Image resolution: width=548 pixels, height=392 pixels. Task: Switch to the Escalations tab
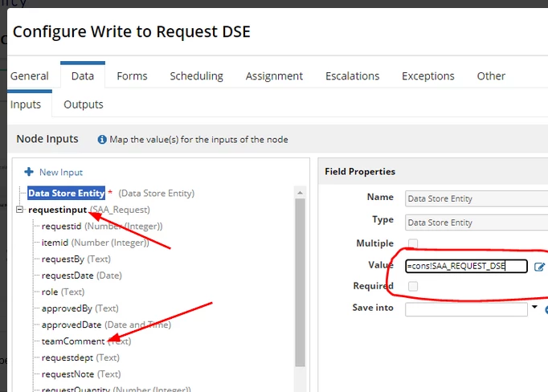tap(352, 76)
